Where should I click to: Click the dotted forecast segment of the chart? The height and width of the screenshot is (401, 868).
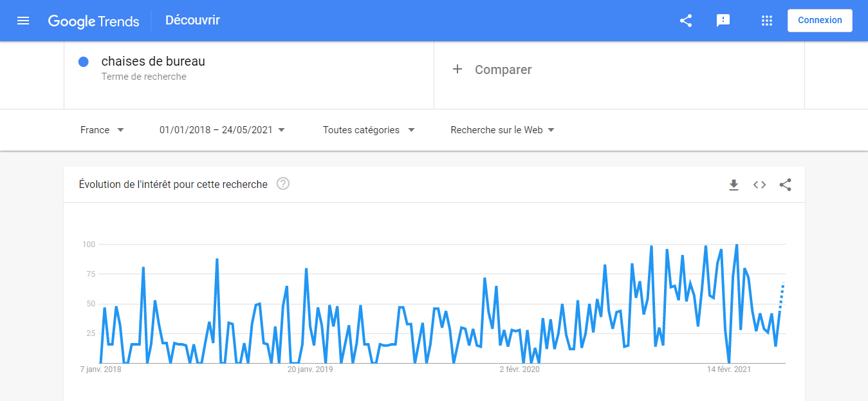pyautogui.click(x=782, y=296)
